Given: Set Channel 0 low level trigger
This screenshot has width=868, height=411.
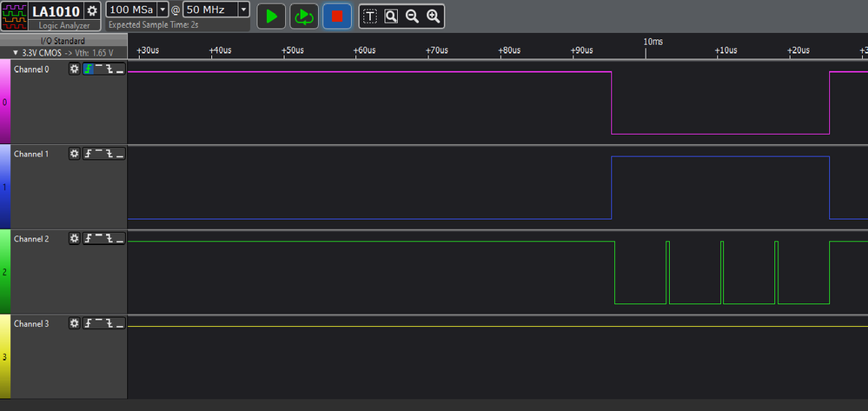Looking at the screenshot, I should [x=120, y=70].
